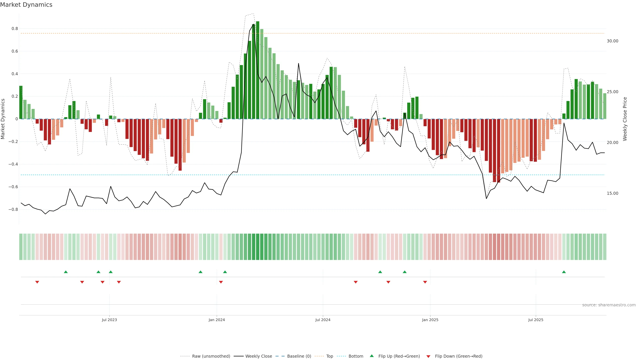
Task: Click the source sharemaestro.com text
Action: coord(609,305)
